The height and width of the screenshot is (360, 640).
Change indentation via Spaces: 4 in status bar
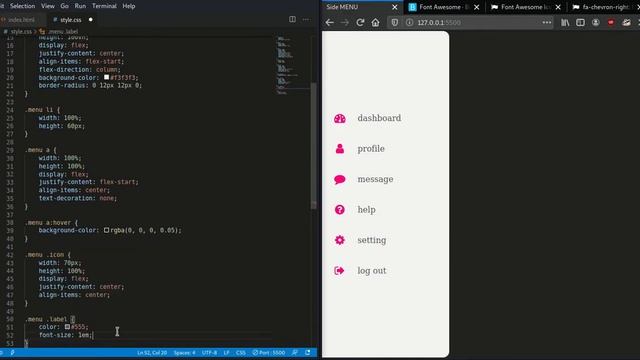[x=184, y=353]
